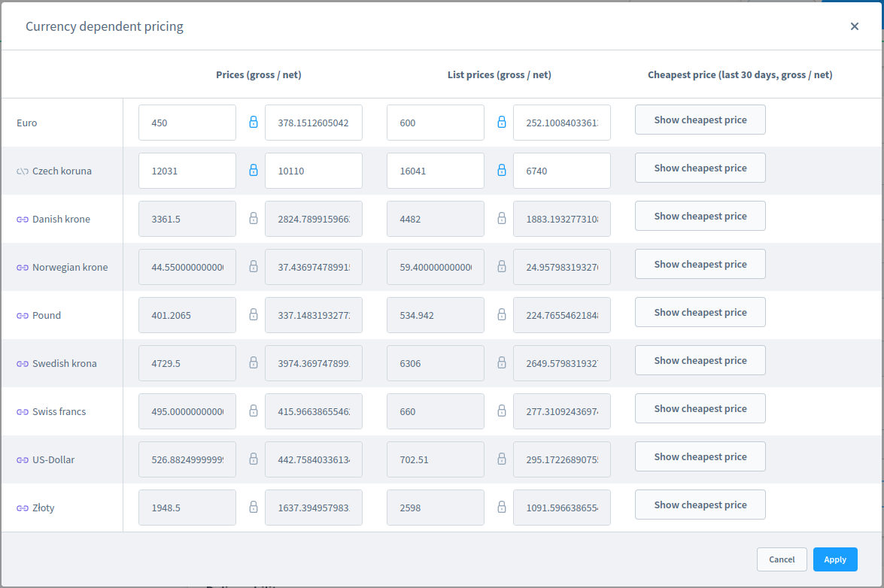Click Norwegian krone link icon
The width and height of the screenshot is (884, 588).
tap(23, 268)
